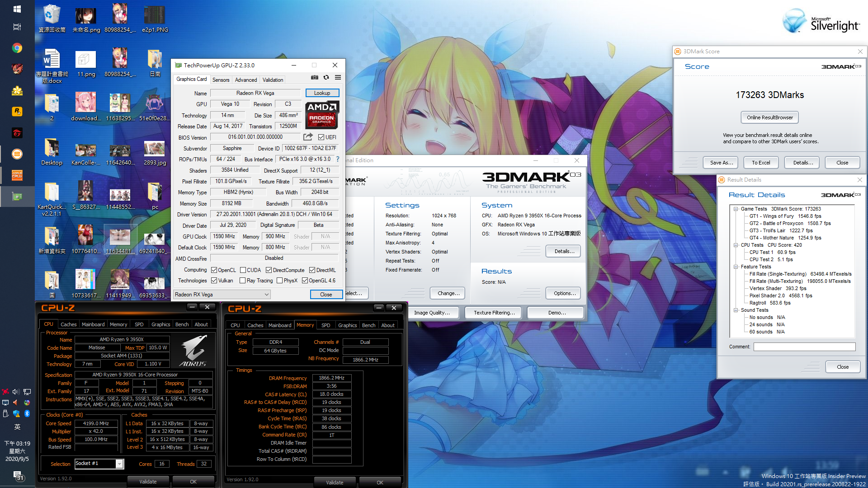Click the Close button in GPU-Z
Screen dimensions: 868x488
tap(326, 295)
